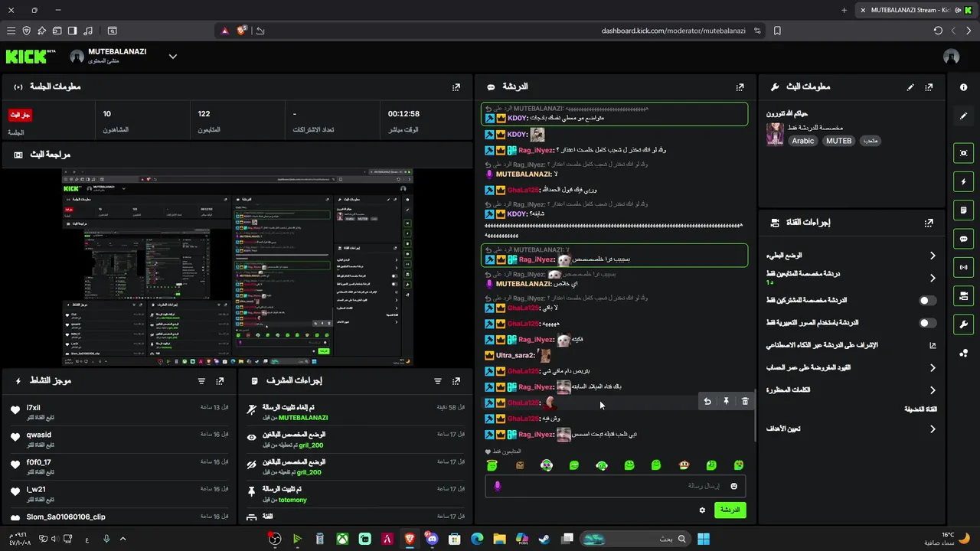Click the stream preview thumbnail
This screenshot has height=551, width=980.
(x=237, y=268)
